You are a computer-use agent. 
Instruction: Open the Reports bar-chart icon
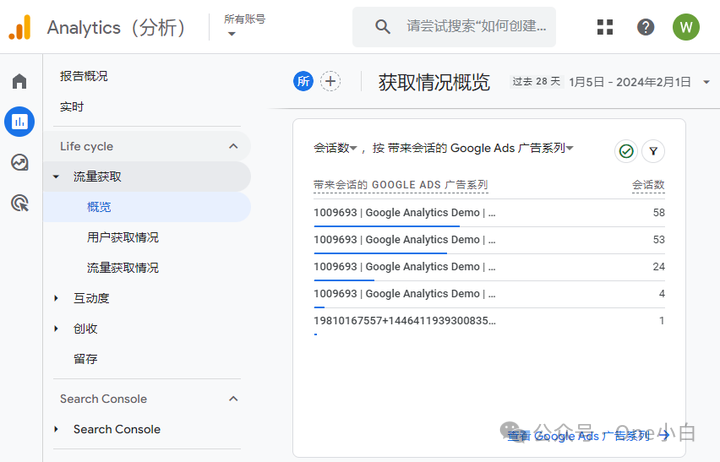click(x=19, y=122)
